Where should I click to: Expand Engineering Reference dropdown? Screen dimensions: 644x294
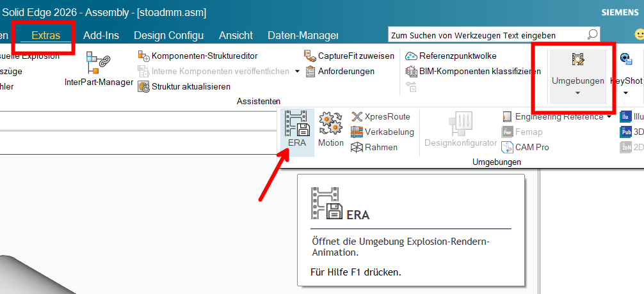pos(609,117)
